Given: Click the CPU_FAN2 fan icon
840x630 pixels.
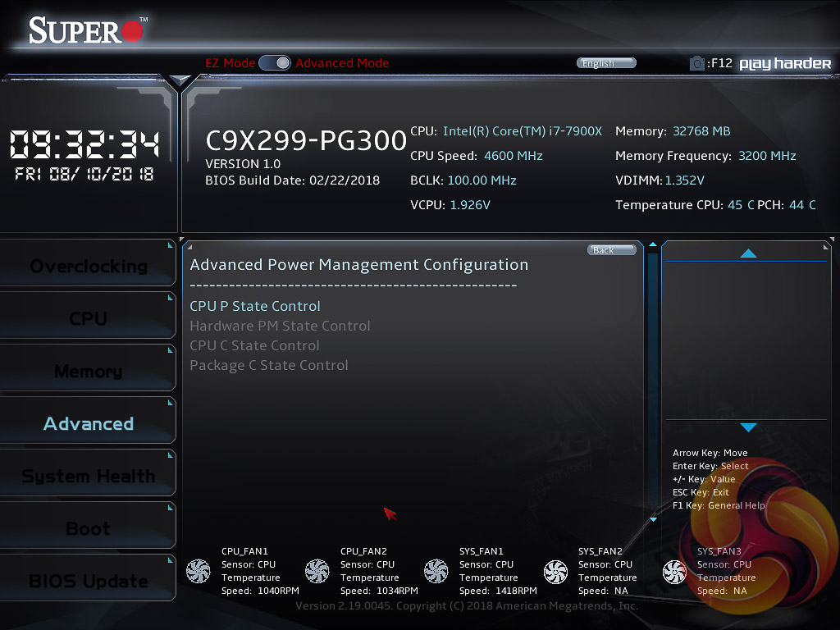Looking at the screenshot, I should coord(317,571).
